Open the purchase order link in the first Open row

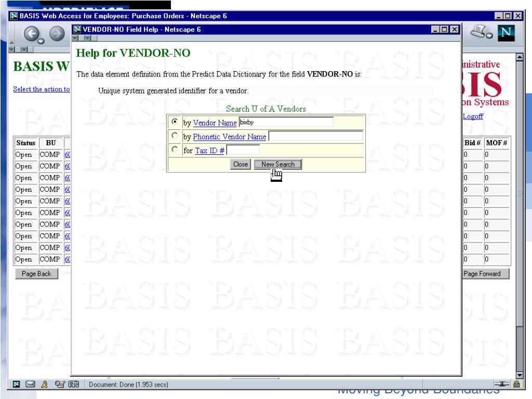[68, 155]
